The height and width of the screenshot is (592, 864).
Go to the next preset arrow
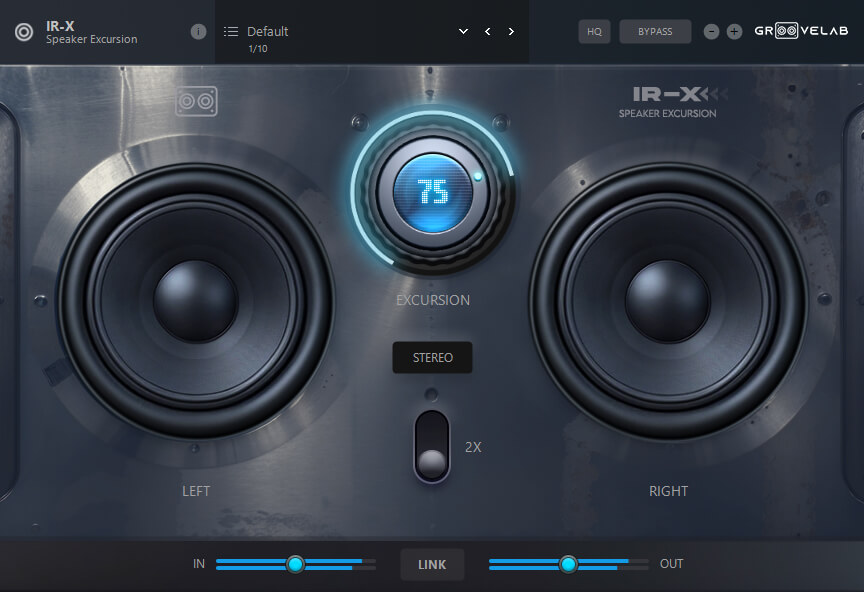tap(511, 32)
